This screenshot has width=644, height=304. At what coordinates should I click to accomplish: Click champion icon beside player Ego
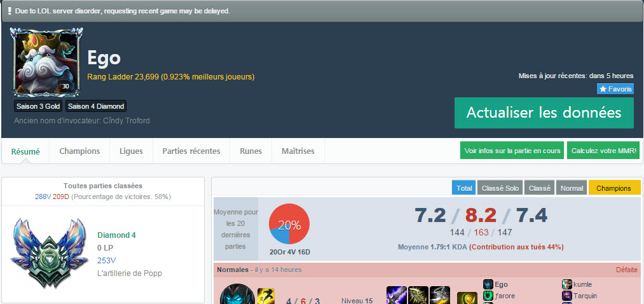point(488,284)
